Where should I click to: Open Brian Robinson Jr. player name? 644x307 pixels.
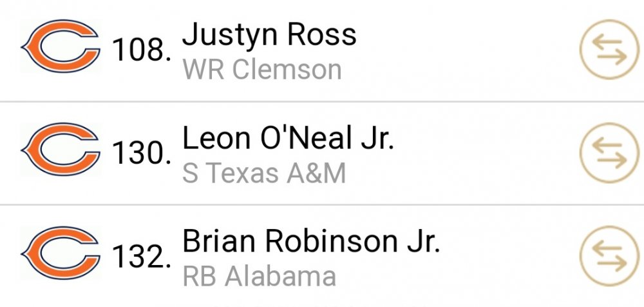311,241
